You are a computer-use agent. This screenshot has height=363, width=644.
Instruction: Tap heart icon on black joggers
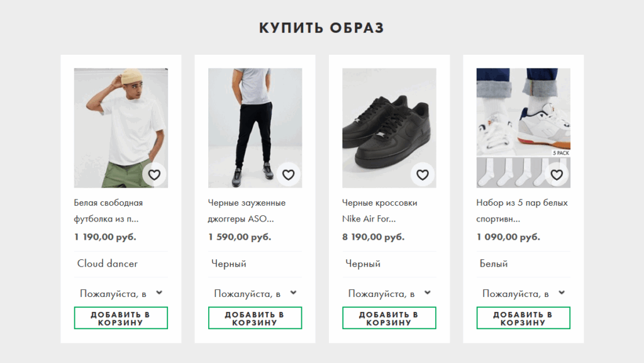coord(288,175)
